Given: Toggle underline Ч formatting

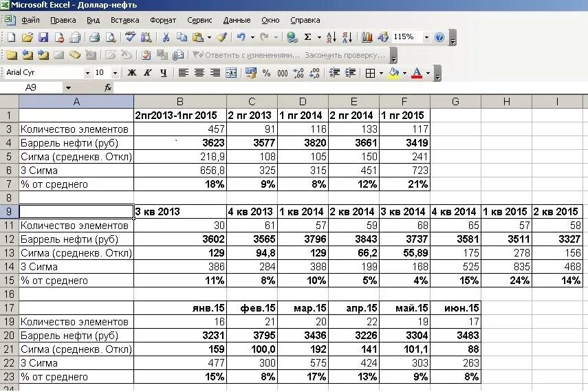Looking at the screenshot, I should 164,73.
